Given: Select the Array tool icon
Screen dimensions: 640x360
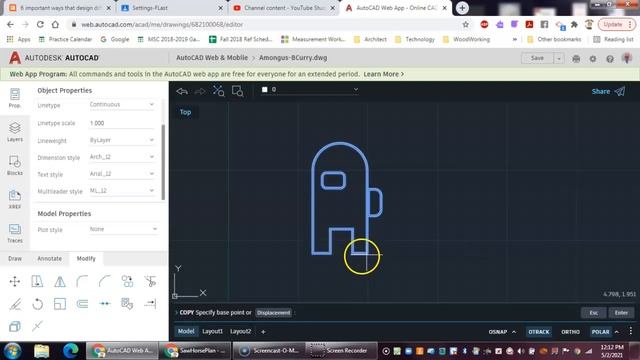Looking at the screenshot, I should pos(127,304).
